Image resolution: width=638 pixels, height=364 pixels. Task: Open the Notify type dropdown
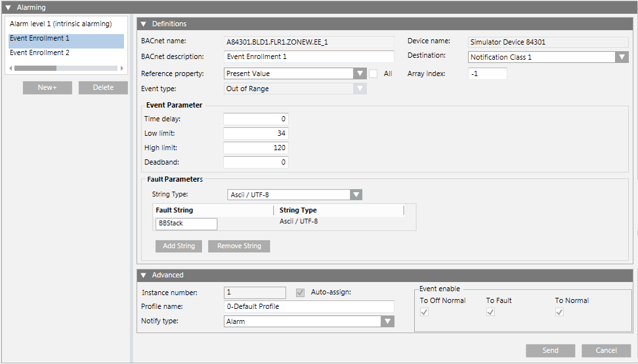point(388,321)
